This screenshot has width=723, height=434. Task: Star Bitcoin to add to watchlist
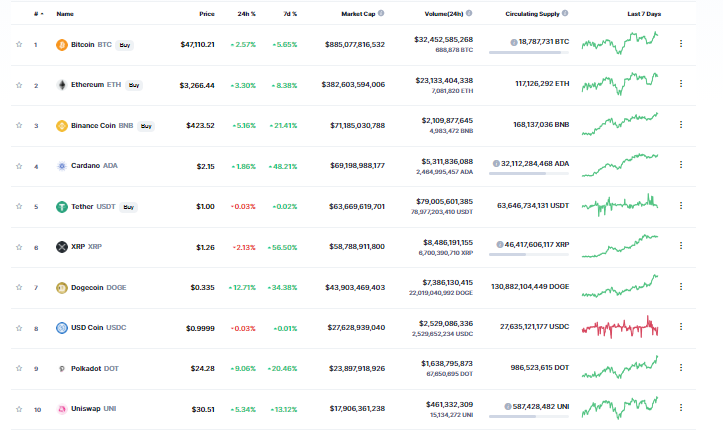pyautogui.click(x=19, y=44)
